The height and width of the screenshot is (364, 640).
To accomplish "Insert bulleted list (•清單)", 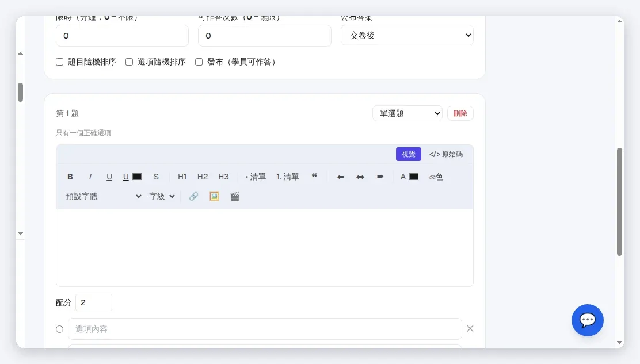I will (x=256, y=177).
